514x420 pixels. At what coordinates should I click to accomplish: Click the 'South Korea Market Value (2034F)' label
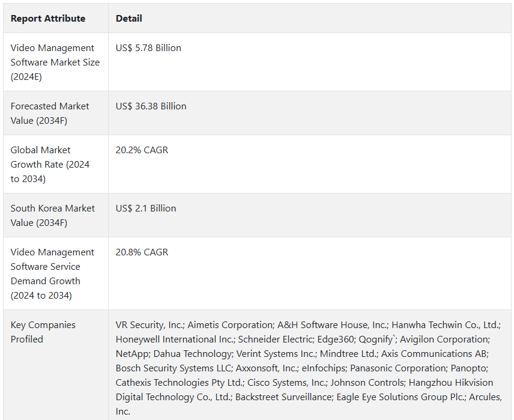pyautogui.click(x=53, y=215)
